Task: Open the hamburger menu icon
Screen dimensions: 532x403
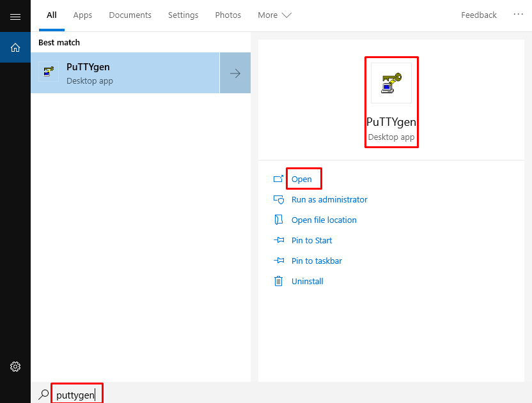Action: [15, 17]
